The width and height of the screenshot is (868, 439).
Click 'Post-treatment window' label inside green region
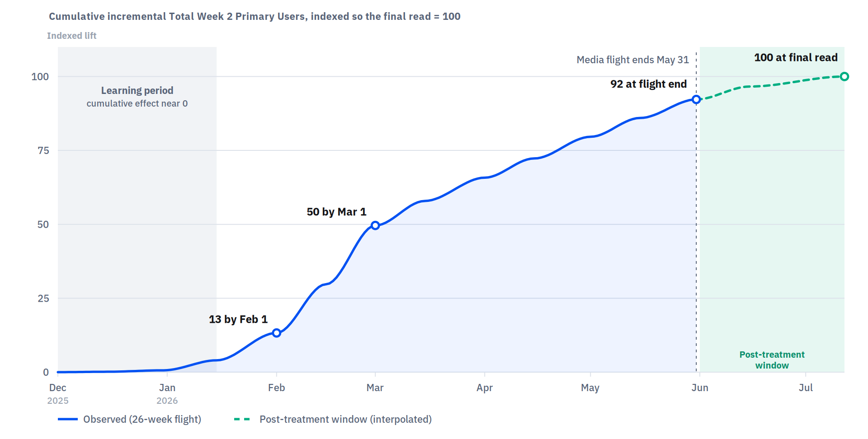(772, 360)
